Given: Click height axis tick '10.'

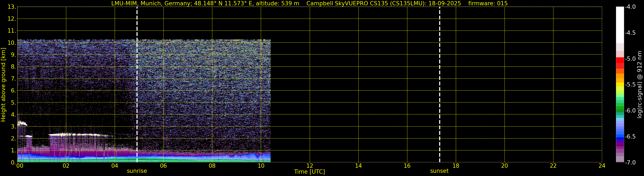Looking at the screenshot, I should coord(12,43).
